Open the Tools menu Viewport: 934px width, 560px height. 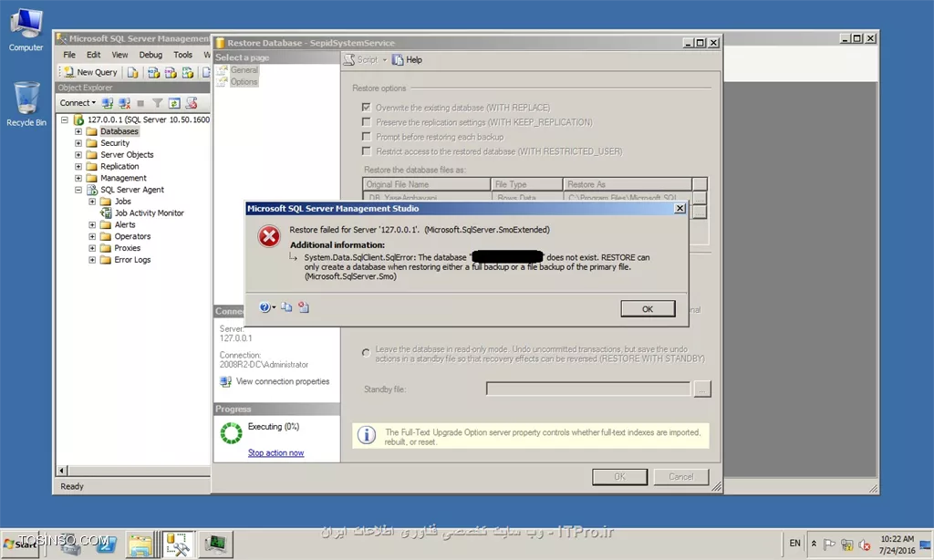point(182,55)
